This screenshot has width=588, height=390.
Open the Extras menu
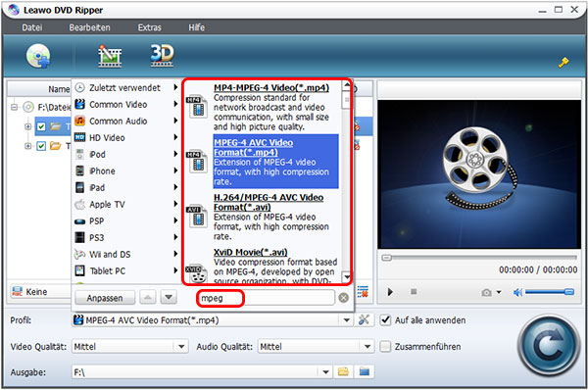pyautogui.click(x=149, y=27)
